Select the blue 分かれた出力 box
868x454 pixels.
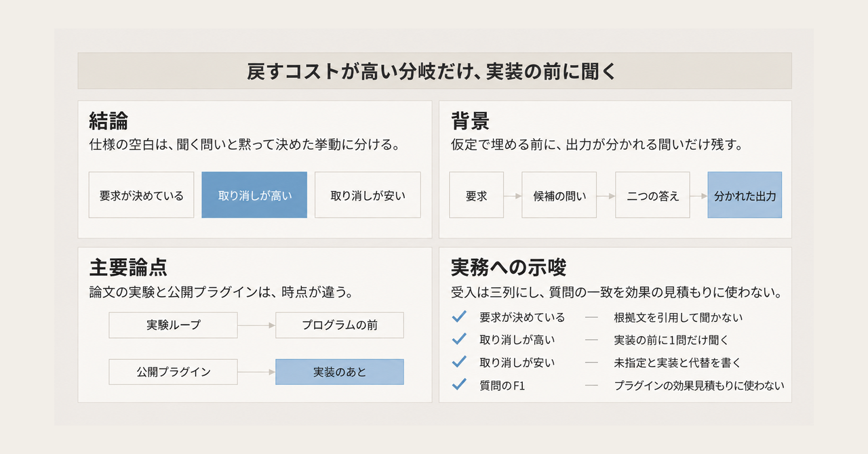coord(745,195)
